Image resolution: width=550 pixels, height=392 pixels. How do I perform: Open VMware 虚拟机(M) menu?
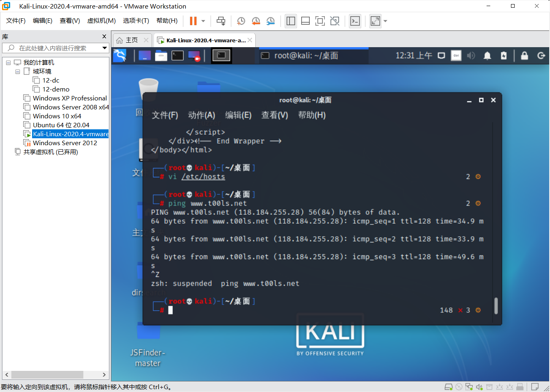pos(102,21)
